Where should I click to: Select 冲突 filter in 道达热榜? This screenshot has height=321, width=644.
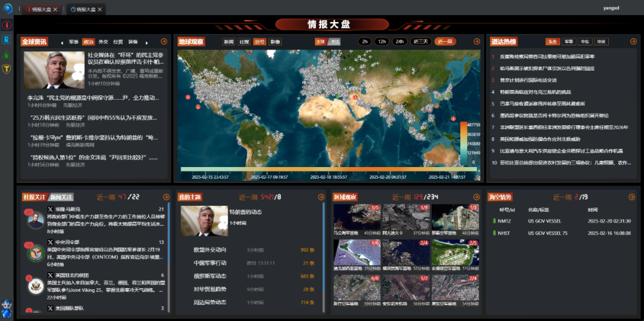(x=602, y=42)
